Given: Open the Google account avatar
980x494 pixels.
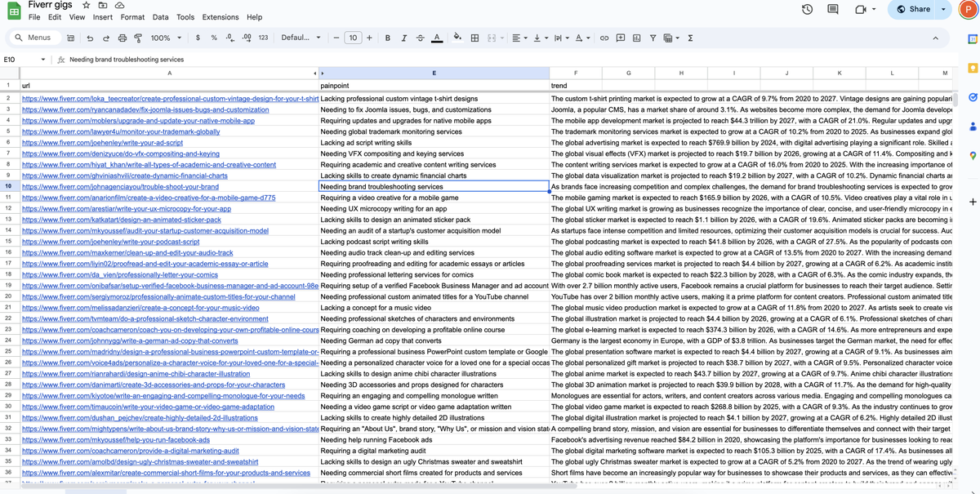Looking at the screenshot, I should pyautogui.click(x=969, y=10).
